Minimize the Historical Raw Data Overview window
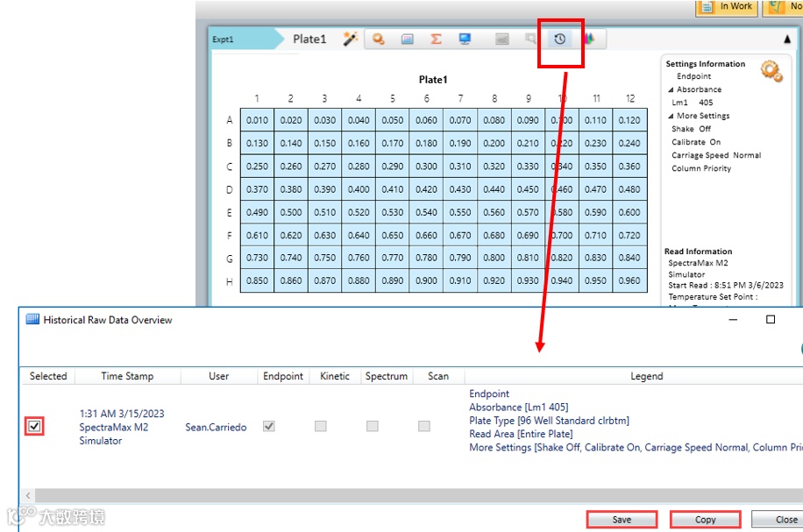This screenshot has height=532, width=803. 733,320
